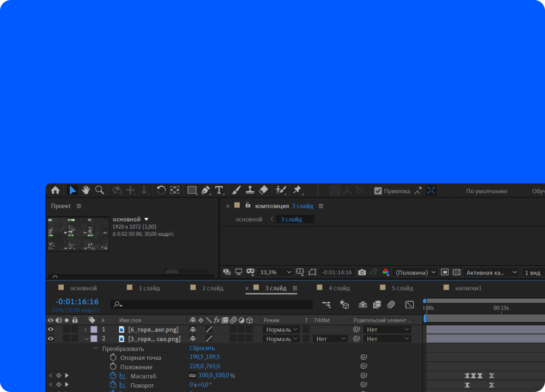Switch to the напитки1 timeline tab
Image resolution: width=545 pixels, height=392 pixels.
[x=468, y=288]
